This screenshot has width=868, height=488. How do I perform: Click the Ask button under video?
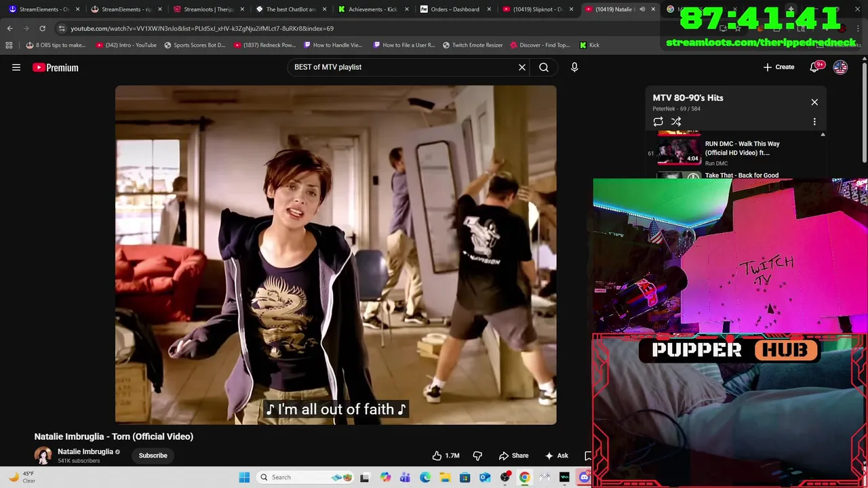[x=556, y=455]
